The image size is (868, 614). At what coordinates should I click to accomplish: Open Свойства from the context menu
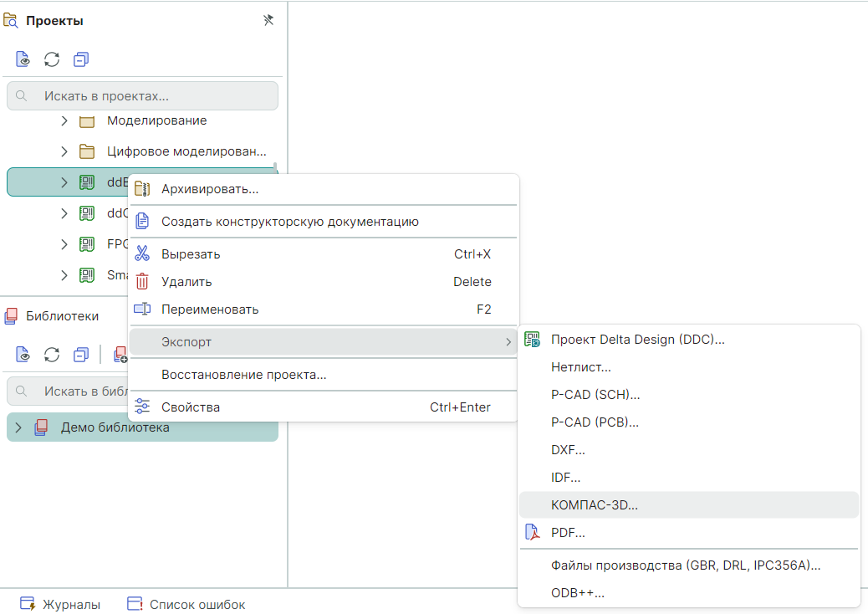click(x=191, y=407)
